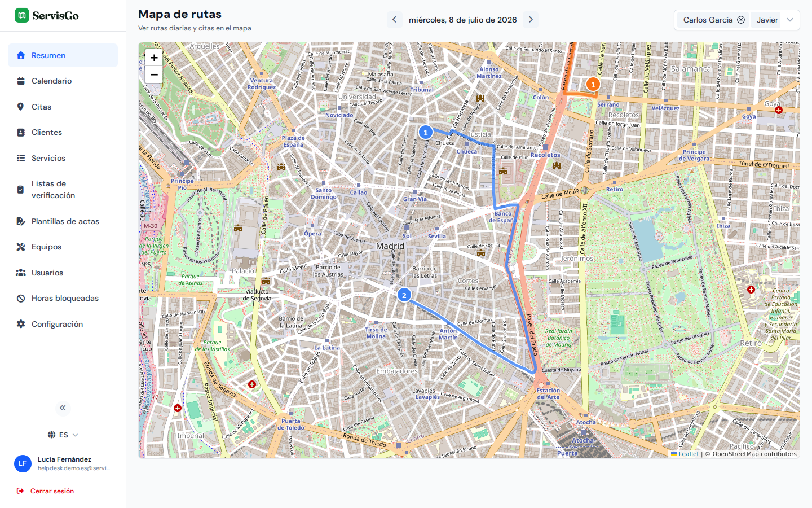
Task: Remove Carlos García from the filter
Action: click(741, 20)
